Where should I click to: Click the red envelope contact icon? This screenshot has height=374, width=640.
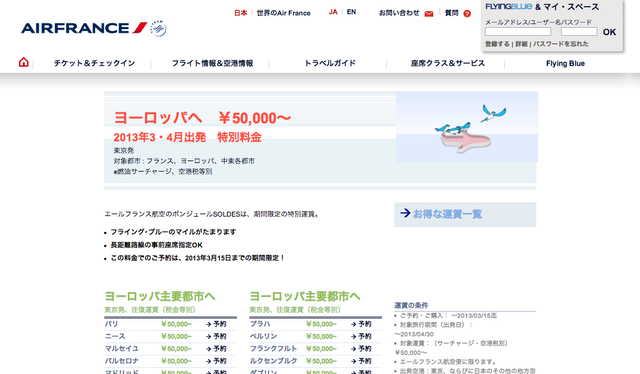pos(429,14)
